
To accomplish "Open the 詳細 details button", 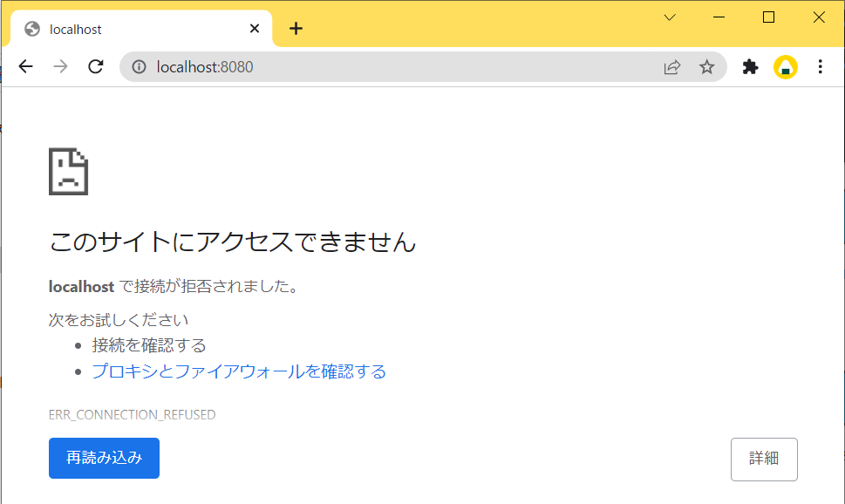I will [764, 460].
